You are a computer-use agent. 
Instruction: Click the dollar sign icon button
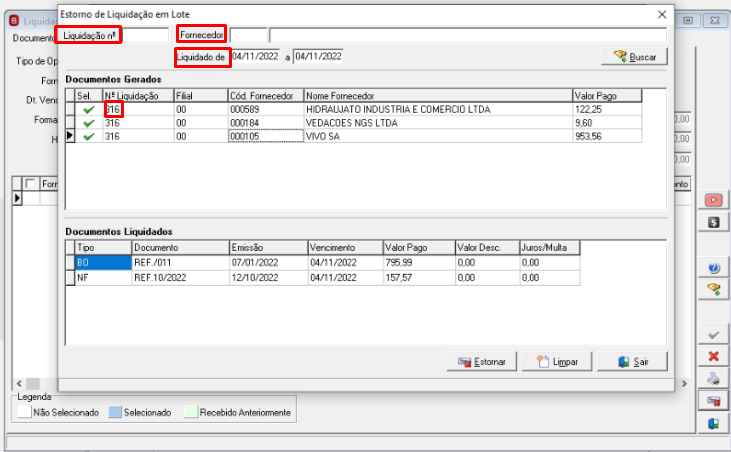713,222
